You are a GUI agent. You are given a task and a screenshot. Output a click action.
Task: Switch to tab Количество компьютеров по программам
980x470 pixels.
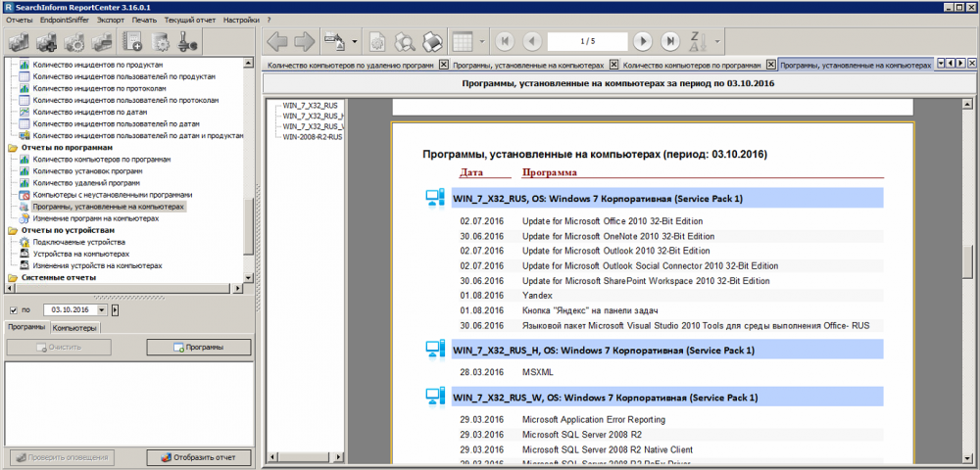[x=692, y=65]
